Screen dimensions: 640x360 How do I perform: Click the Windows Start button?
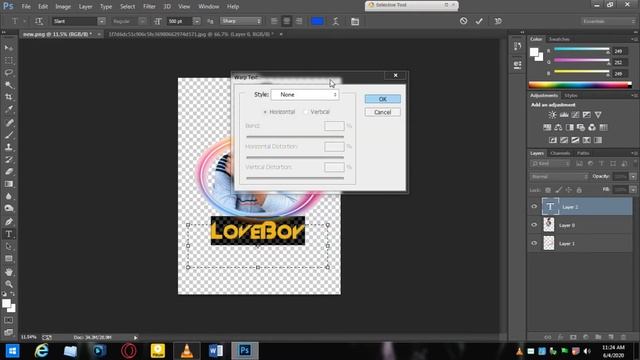point(12,351)
